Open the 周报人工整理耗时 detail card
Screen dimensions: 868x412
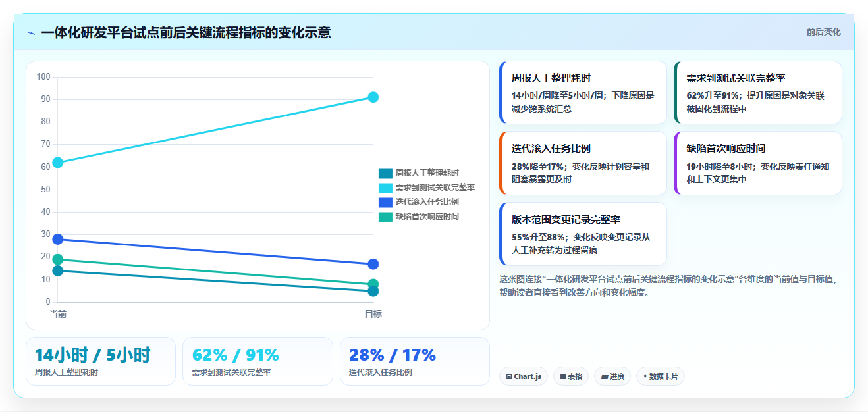point(583,93)
